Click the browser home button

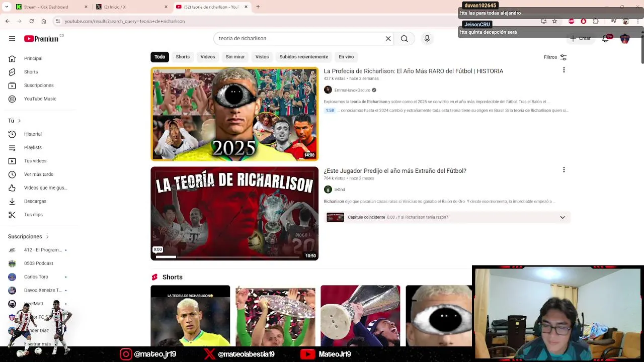tap(44, 21)
